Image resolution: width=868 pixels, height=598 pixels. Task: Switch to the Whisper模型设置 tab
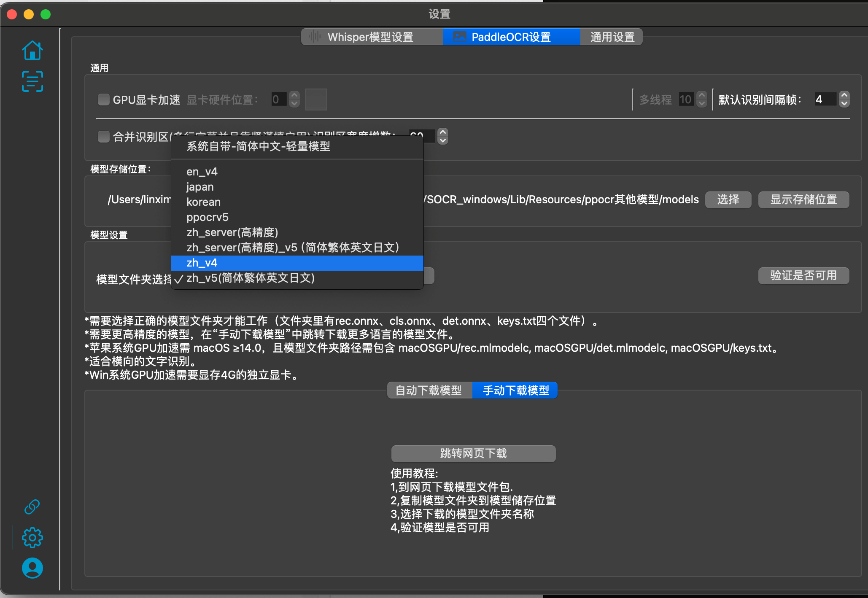click(x=372, y=37)
